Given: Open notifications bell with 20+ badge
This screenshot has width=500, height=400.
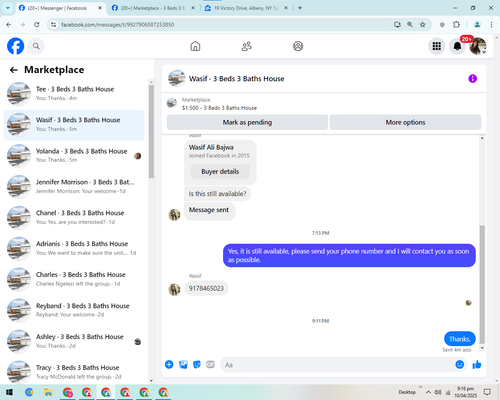Looking at the screenshot, I should click(457, 46).
